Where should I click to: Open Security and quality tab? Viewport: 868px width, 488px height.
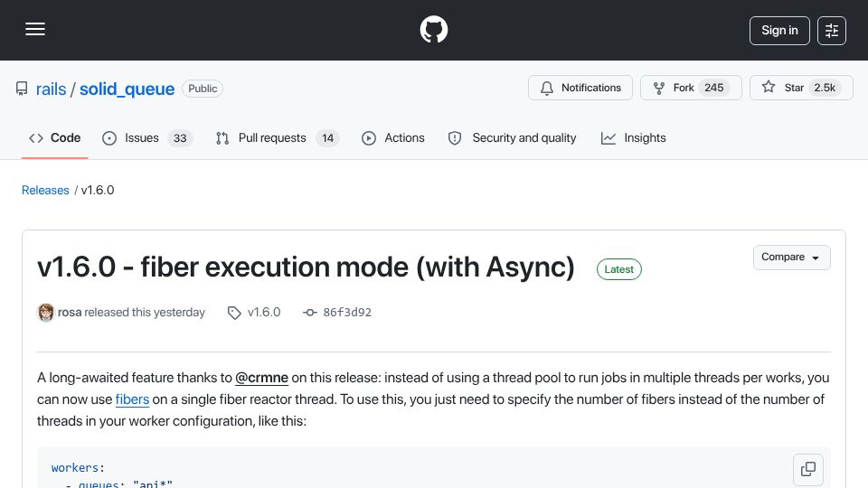pyautogui.click(x=512, y=137)
